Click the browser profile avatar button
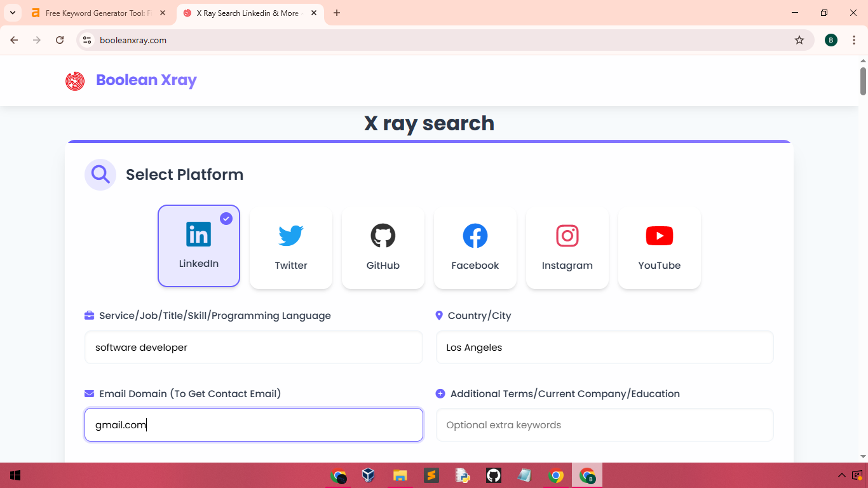 point(831,39)
